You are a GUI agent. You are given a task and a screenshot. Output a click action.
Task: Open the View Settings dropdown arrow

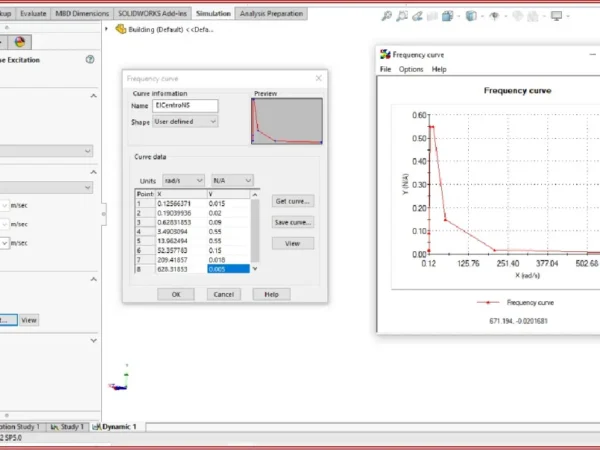567,16
